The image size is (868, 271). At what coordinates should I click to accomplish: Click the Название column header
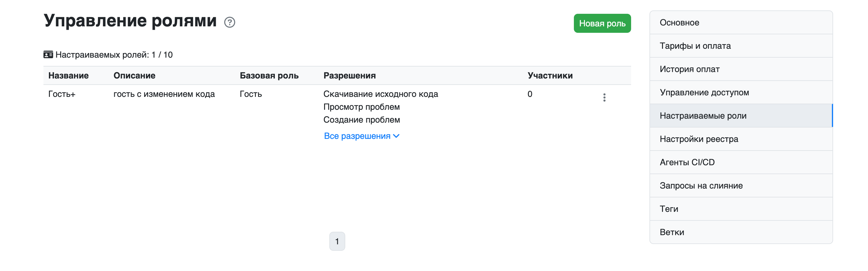point(68,76)
